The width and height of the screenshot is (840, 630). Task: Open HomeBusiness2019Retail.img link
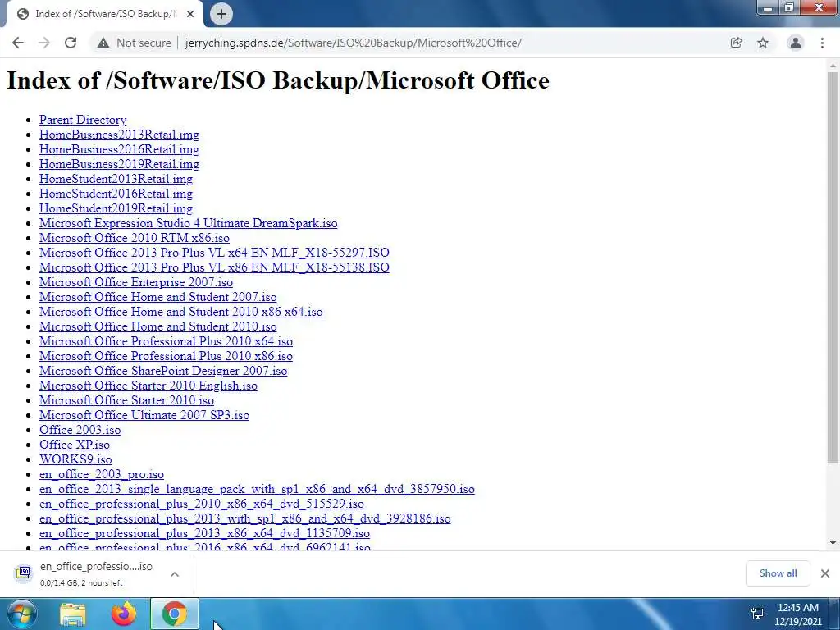tap(119, 164)
